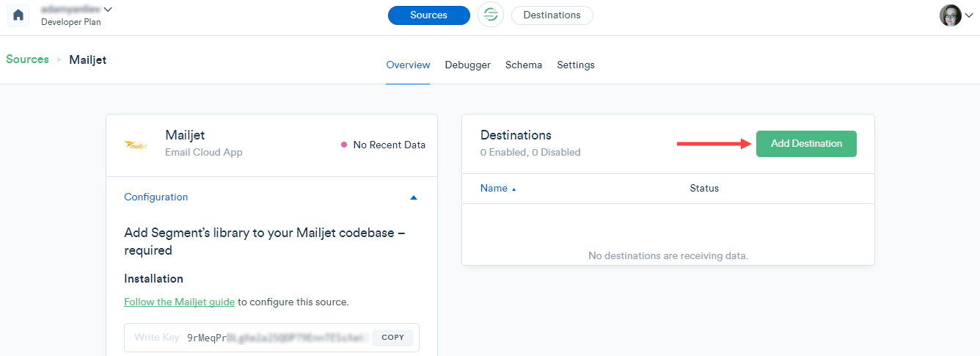Click inside the Write Key field
The height and width of the screenshot is (356, 980).
(x=271, y=338)
